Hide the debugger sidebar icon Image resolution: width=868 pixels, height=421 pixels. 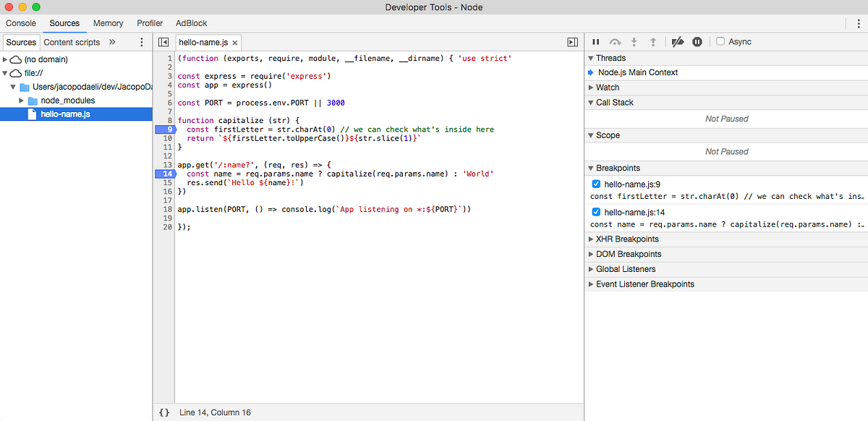[x=572, y=43]
